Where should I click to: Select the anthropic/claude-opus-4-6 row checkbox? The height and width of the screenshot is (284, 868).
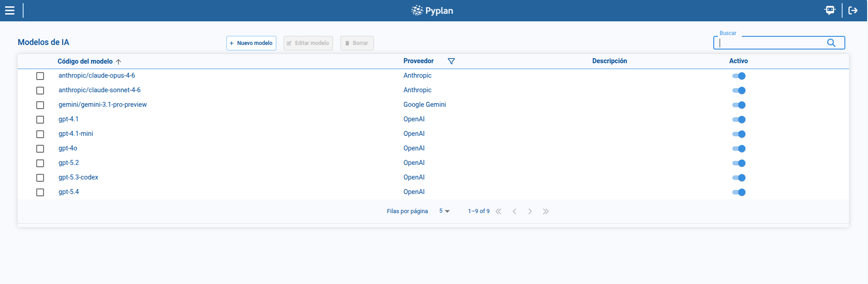(40, 76)
